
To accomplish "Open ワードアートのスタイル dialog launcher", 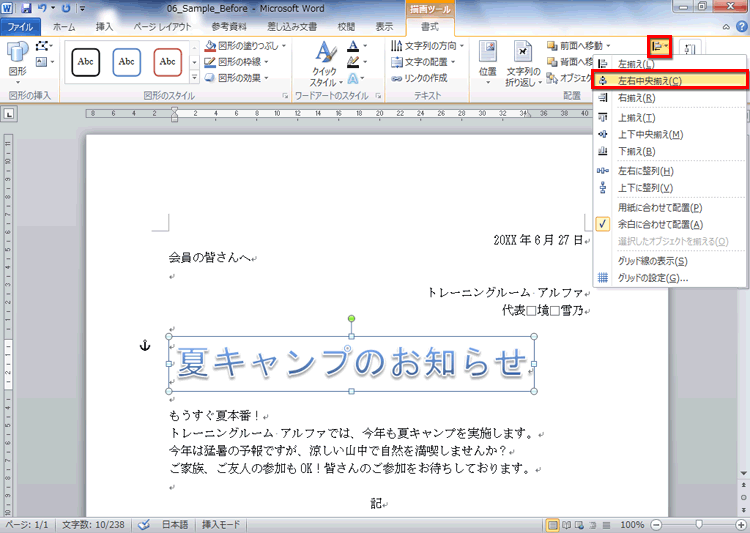I will point(378,96).
